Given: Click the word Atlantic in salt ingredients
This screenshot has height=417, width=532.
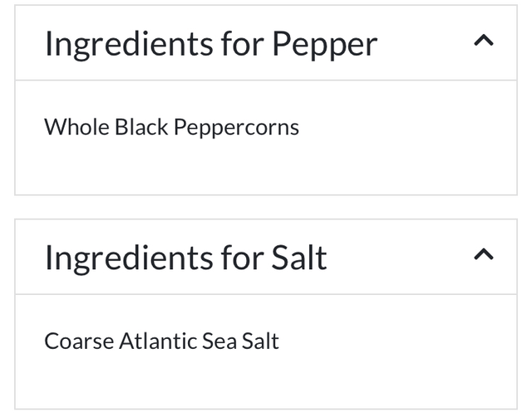Looking at the screenshot, I should [x=158, y=341].
